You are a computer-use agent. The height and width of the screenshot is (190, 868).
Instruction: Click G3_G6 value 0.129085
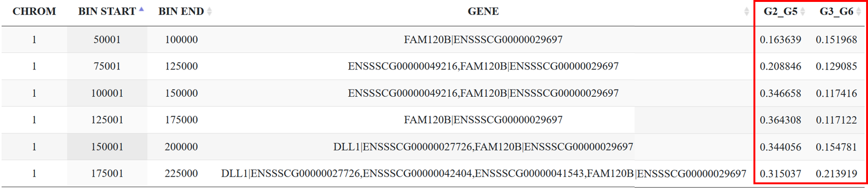836,66
